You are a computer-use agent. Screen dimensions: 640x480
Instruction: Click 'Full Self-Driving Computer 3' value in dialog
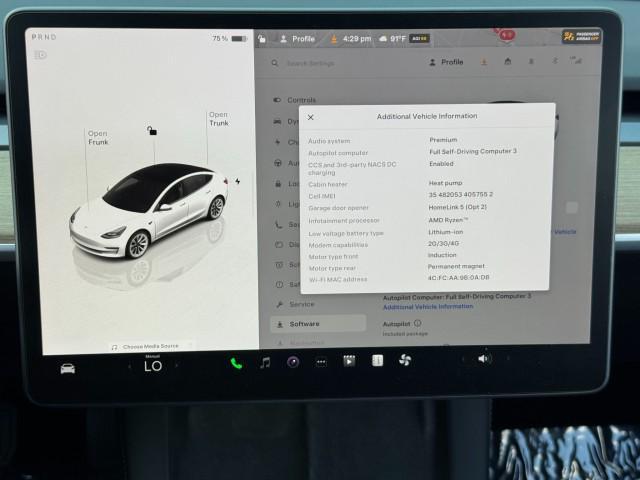click(x=473, y=151)
